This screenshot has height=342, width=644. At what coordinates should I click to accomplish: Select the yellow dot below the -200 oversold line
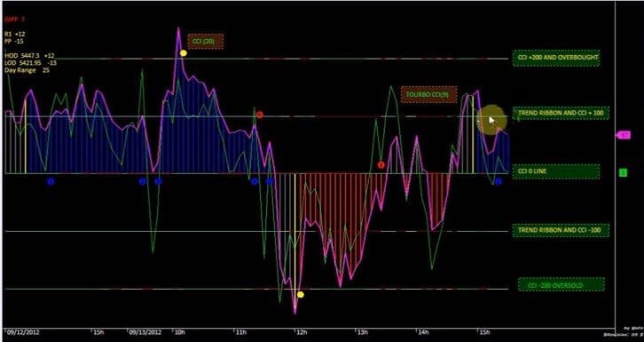(300, 294)
